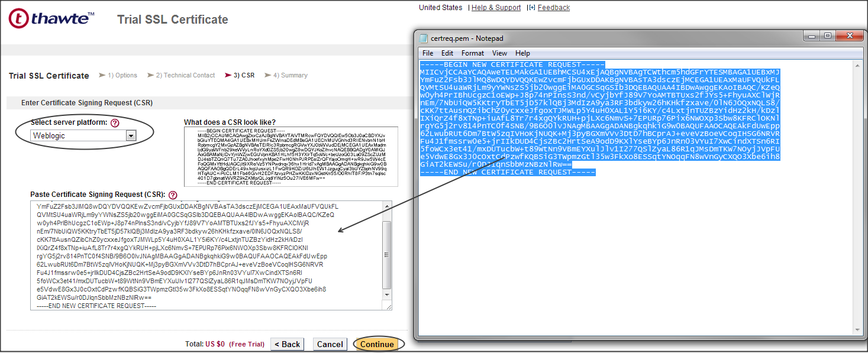Click BEGIN NEW CERTIFICATE REQUEST line in Notepad
868x353 pixels.
(x=512, y=64)
